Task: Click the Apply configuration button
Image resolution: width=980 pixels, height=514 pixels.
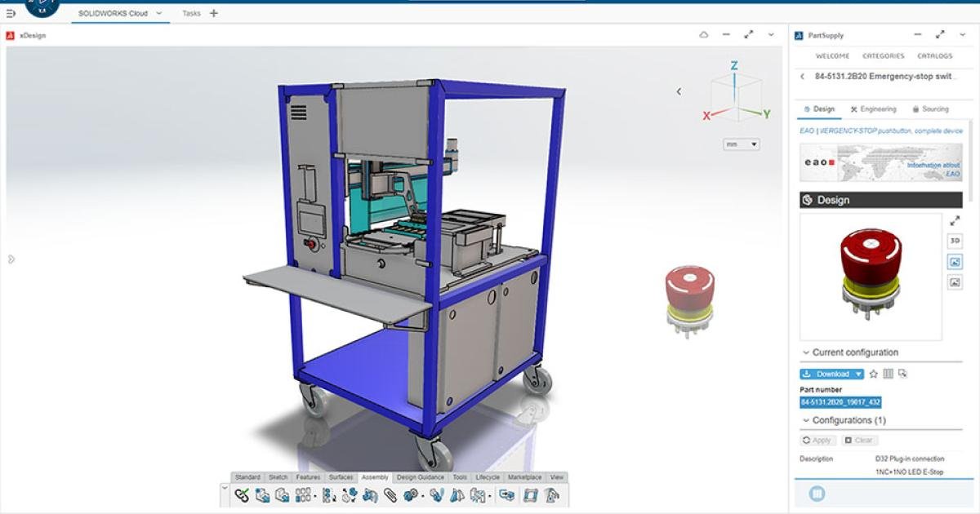Action: pos(817,440)
